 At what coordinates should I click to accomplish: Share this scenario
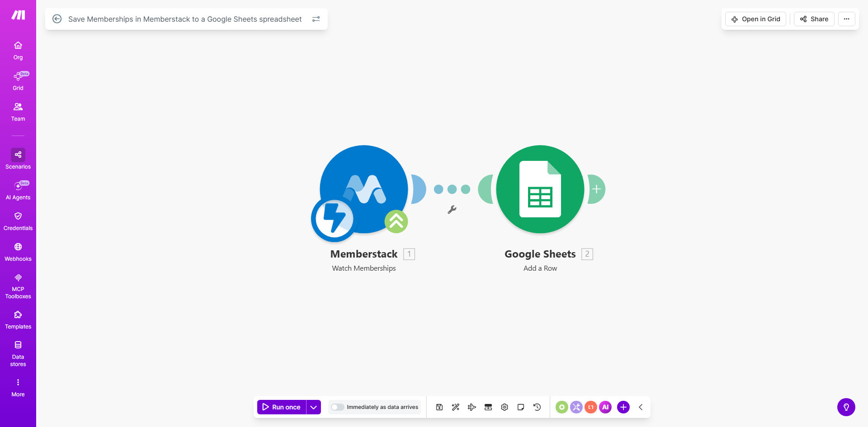814,19
